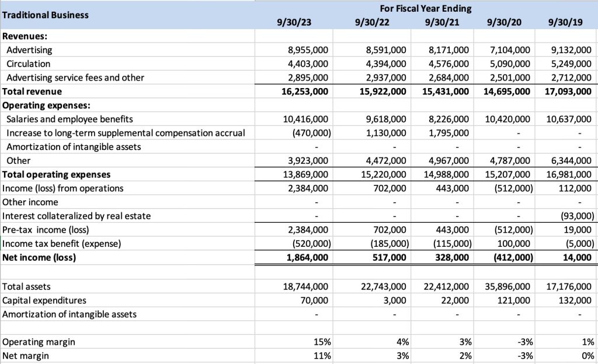Click the For Fiscal Year Ending header
Image resolution: width=598 pixels, height=364 pixels.
(x=425, y=9)
